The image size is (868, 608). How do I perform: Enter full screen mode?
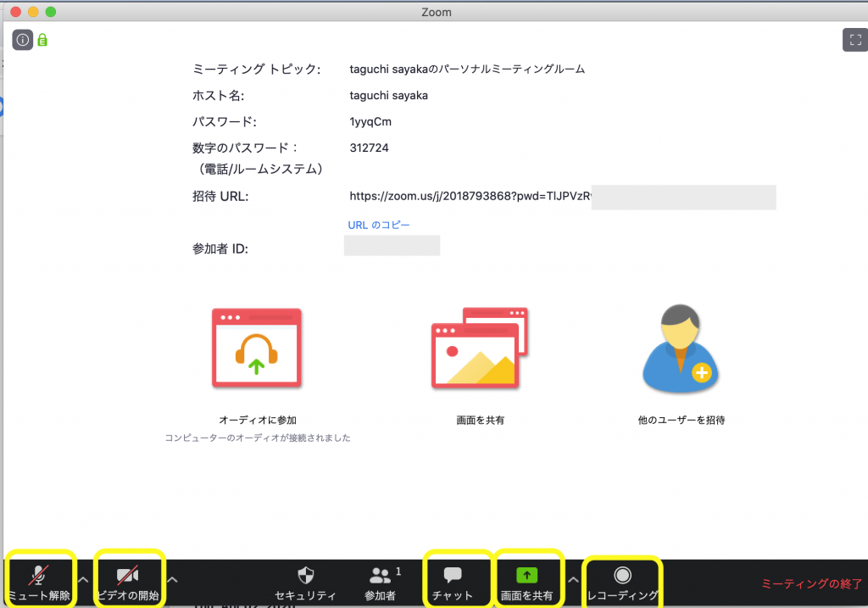tap(855, 40)
